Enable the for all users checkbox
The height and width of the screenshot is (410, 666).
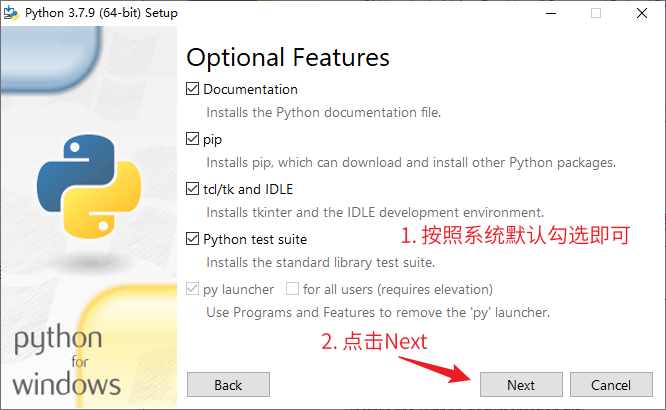293,289
